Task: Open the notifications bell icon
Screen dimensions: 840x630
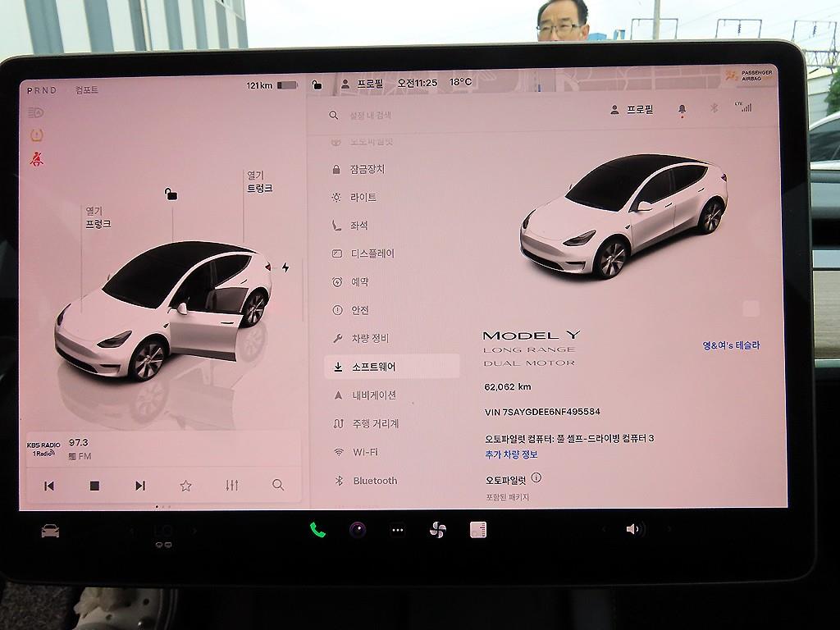Action: [x=682, y=109]
